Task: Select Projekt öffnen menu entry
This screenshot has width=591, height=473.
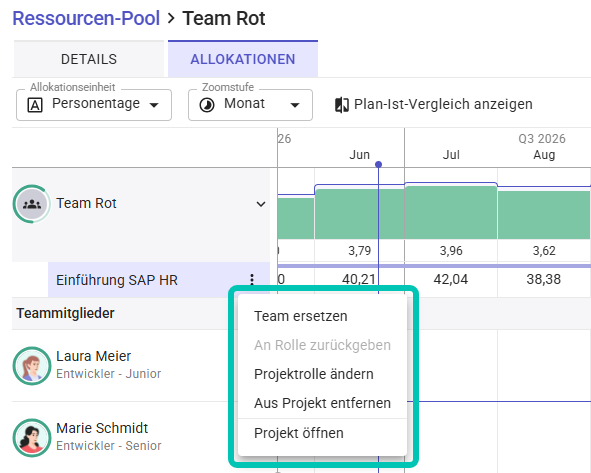Action: click(323, 433)
